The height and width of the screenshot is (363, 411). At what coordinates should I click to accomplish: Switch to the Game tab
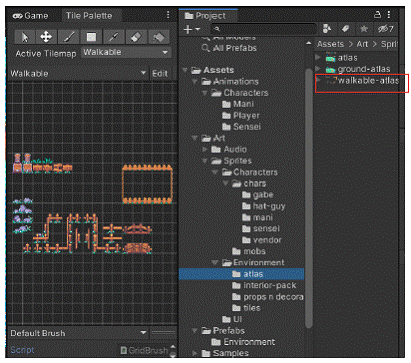(31, 16)
